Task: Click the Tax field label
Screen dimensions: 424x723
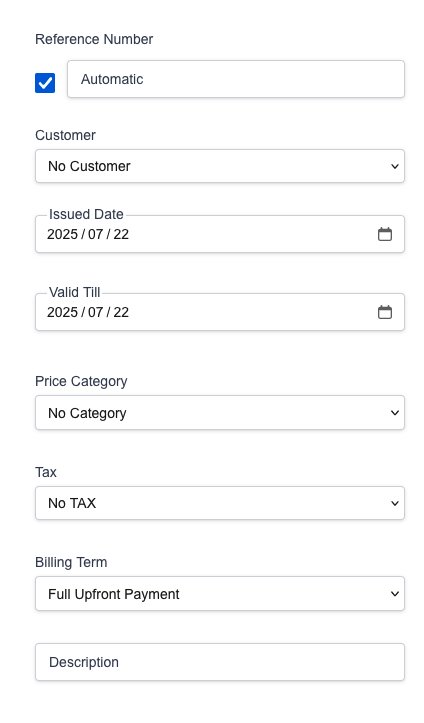Action: (x=46, y=472)
